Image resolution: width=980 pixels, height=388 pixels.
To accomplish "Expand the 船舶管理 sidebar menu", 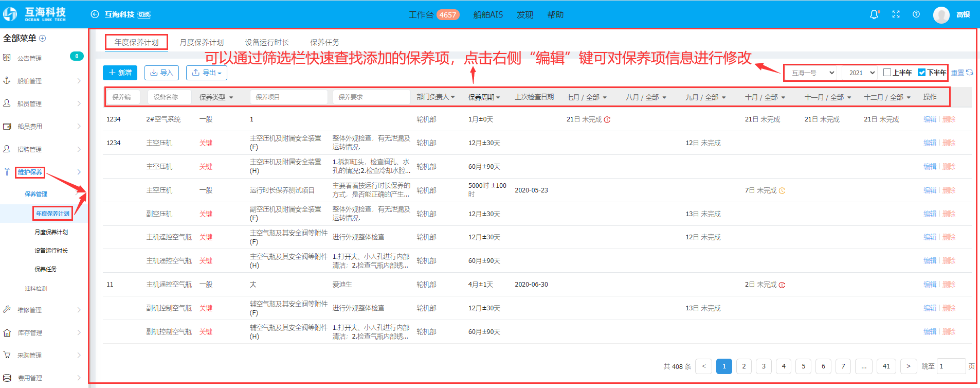I will pos(79,81).
